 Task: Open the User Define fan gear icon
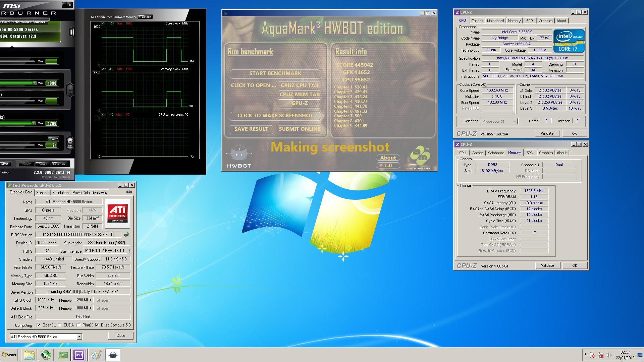tap(70, 143)
